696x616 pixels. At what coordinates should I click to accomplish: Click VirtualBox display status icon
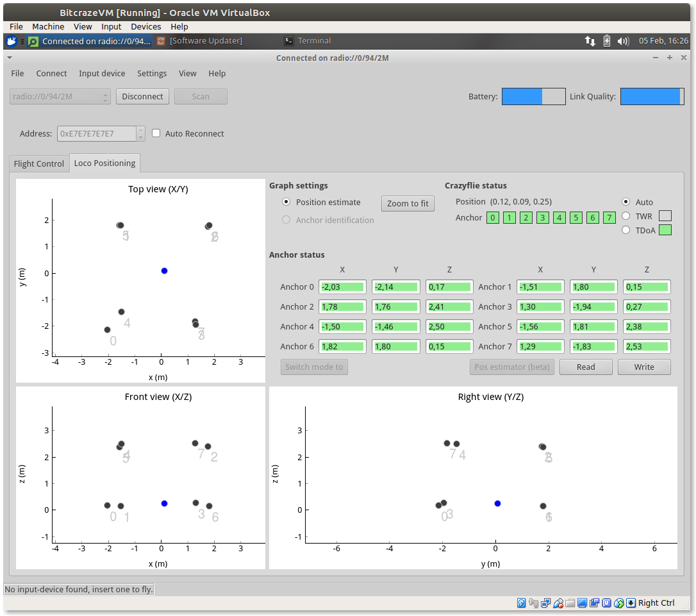583,603
